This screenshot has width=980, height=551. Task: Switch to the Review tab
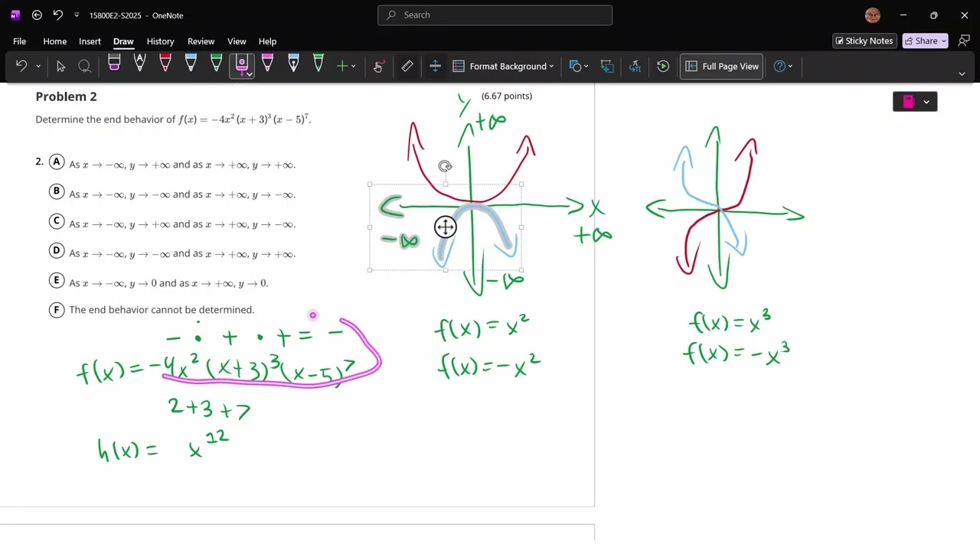click(201, 41)
